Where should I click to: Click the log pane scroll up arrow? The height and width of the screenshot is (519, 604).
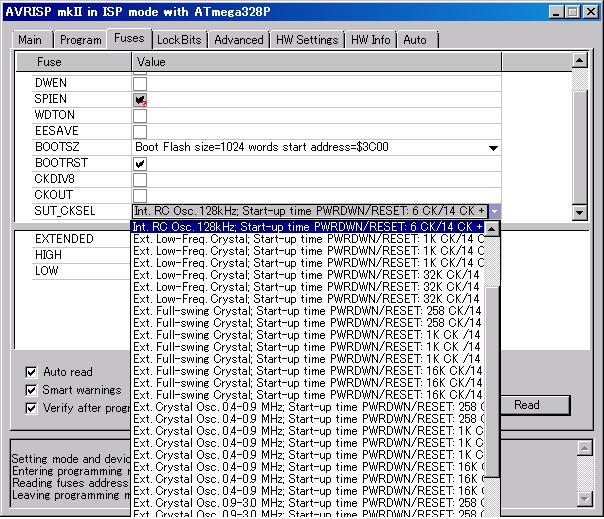click(584, 448)
